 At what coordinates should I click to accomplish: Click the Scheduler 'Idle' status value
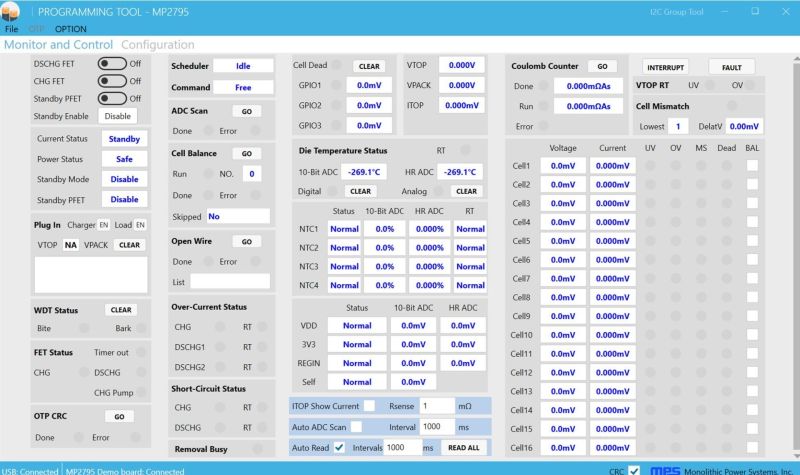coord(243,66)
